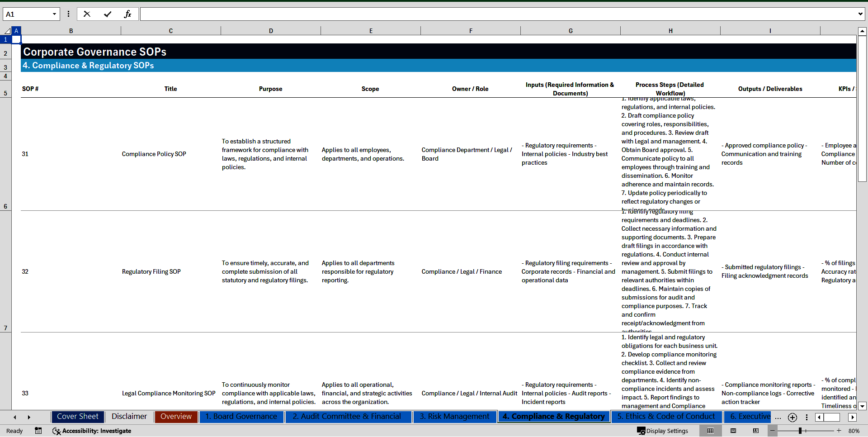Open Accessibility Investigate checker
The height and width of the screenshot is (437, 868).
92,431
